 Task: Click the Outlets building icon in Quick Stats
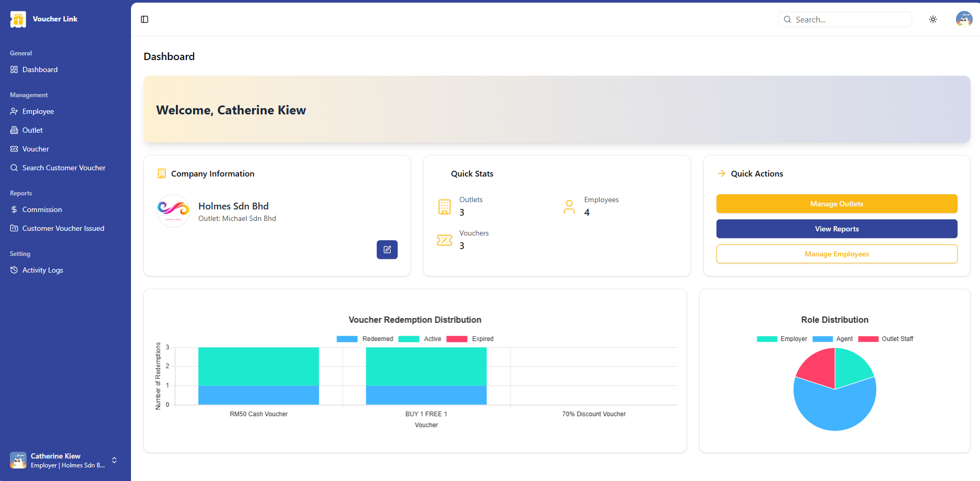pos(444,207)
